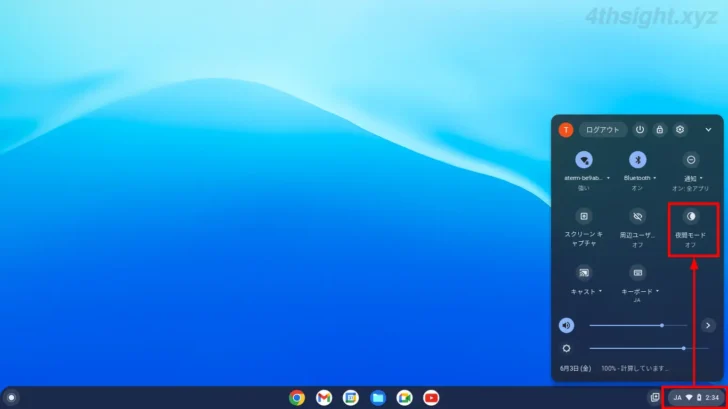Open Google Calendar from the shelf
The width and height of the screenshot is (728, 409).
click(351, 398)
